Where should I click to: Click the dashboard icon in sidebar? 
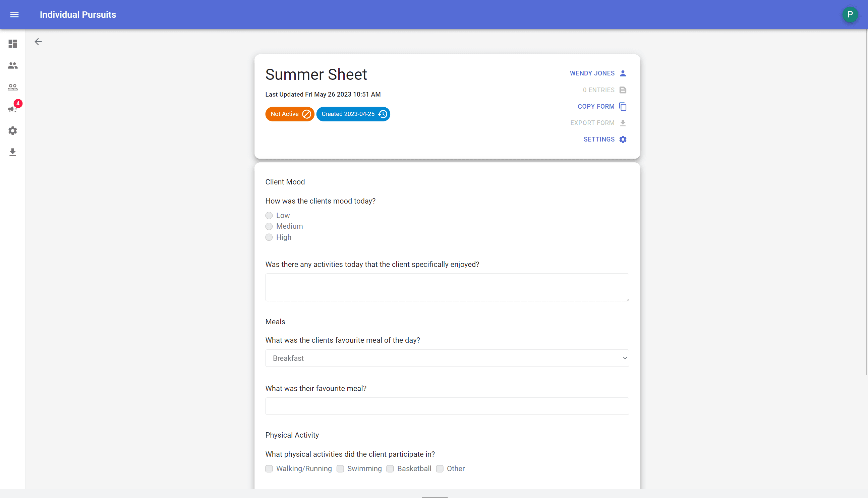(x=13, y=44)
